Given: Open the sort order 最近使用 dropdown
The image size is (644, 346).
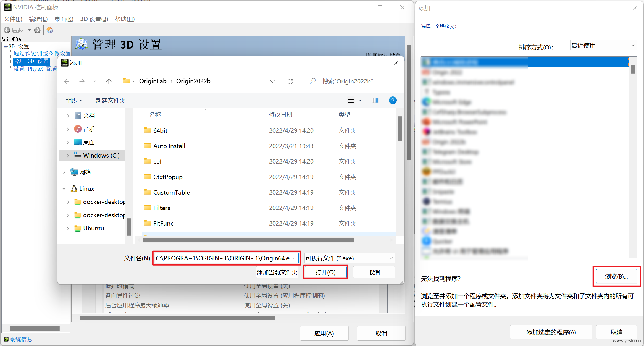Looking at the screenshot, I should [604, 45].
